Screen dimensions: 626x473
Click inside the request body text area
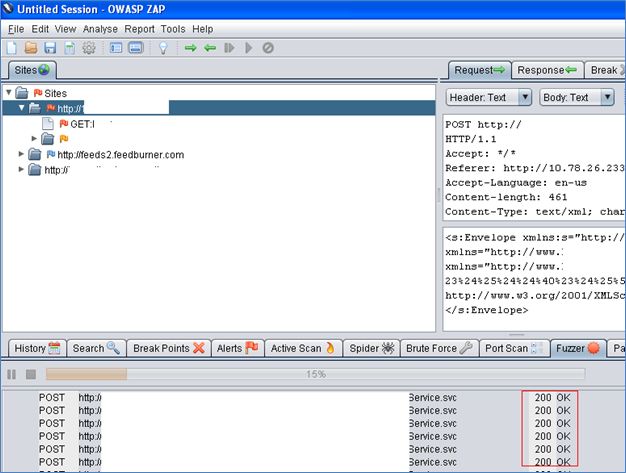534,279
